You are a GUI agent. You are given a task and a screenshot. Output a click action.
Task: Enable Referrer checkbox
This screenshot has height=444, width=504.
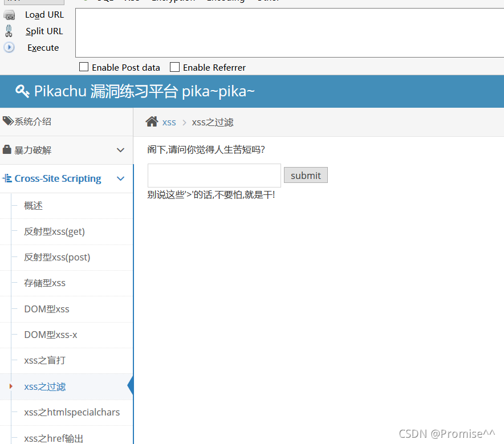point(174,67)
